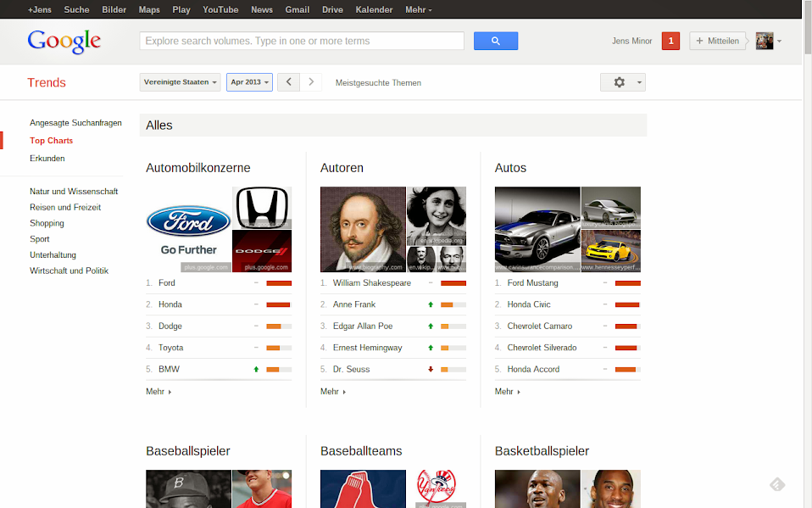Open the settings gear menu

pyautogui.click(x=622, y=82)
